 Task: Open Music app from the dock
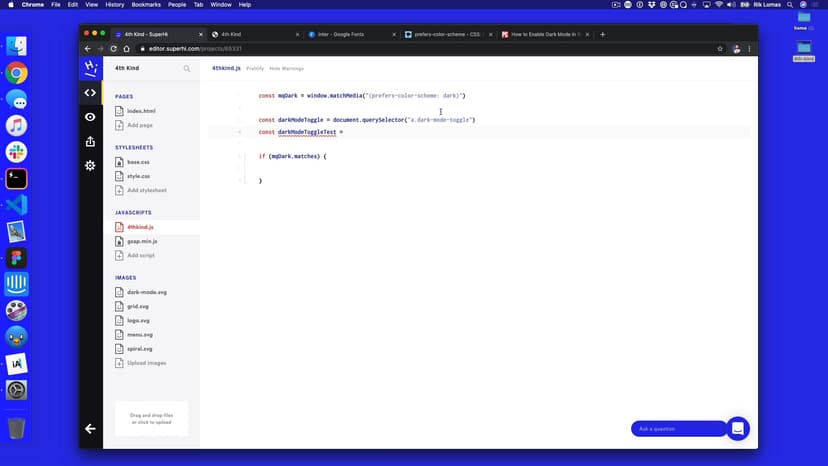pos(16,126)
